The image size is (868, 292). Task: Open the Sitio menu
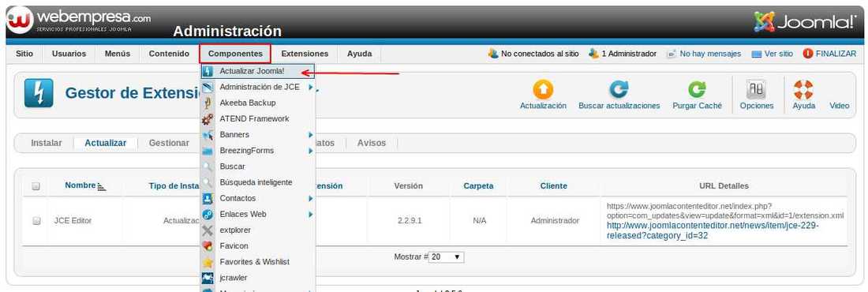pyautogui.click(x=24, y=54)
